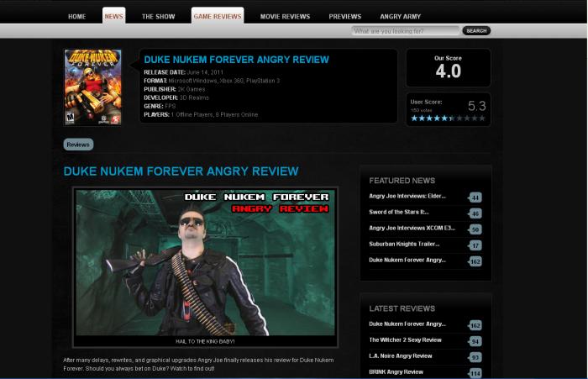
Task: Open 'Duke Nukem Forever Angry...' in Latest Reviews
Action: (x=407, y=324)
